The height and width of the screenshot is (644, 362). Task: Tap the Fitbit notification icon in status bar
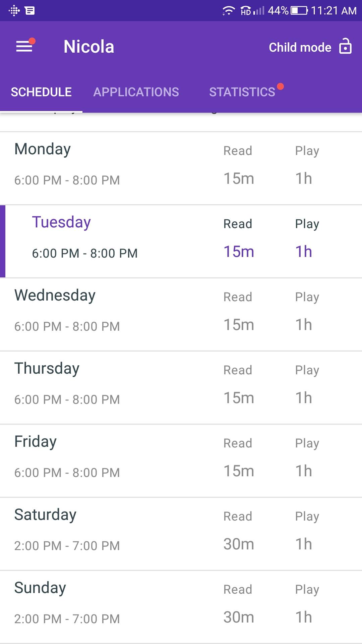[x=14, y=11]
